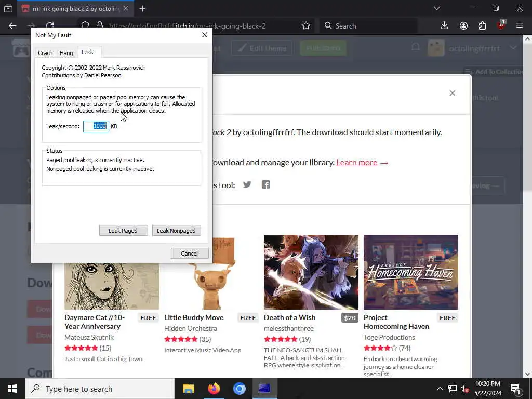
Task: Click Add To Collection button
Action: [494, 72]
